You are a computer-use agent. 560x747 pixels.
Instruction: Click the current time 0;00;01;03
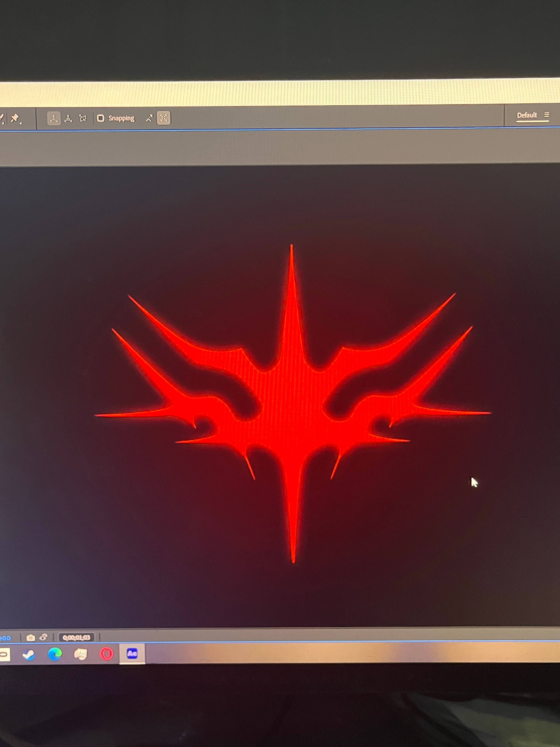click(x=77, y=637)
